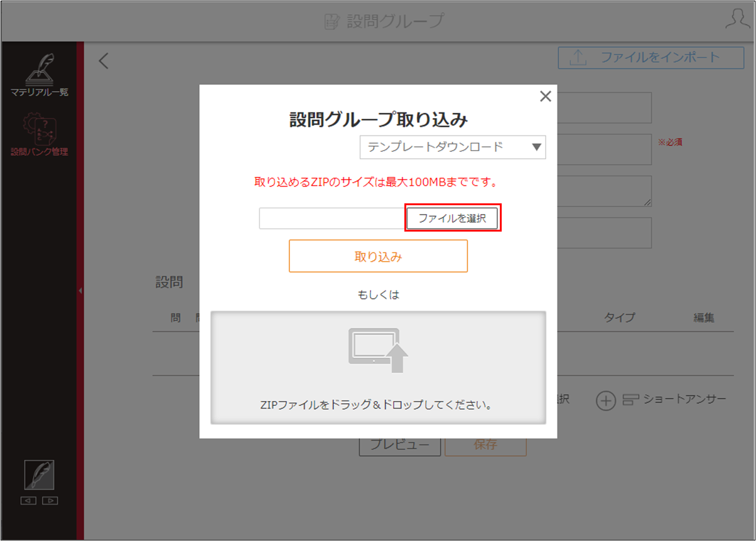This screenshot has width=756, height=541.
Task: Click the orange 取り込み button
Action: point(378,256)
